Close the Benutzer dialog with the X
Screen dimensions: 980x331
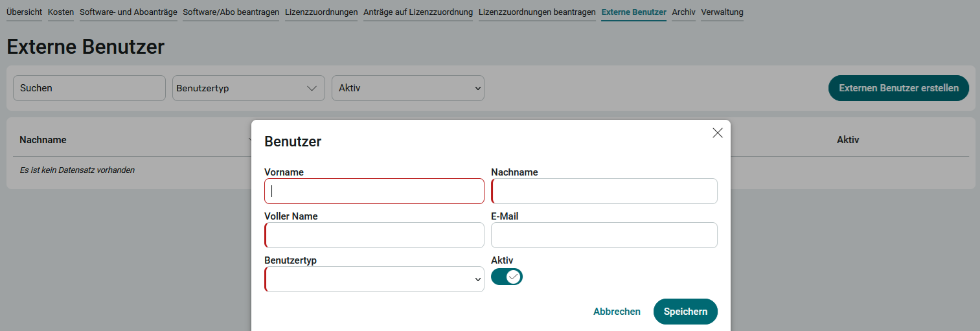[717, 133]
